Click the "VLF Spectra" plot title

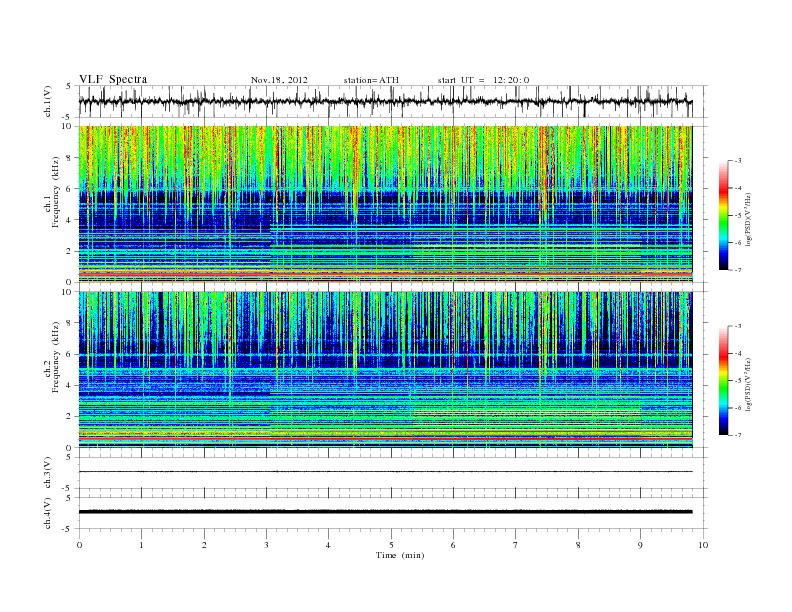point(113,79)
